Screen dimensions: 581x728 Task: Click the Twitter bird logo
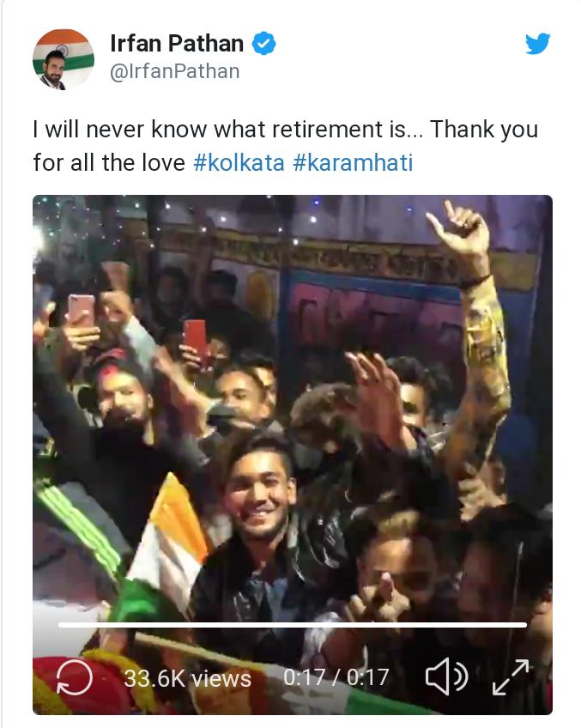pyautogui.click(x=538, y=44)
